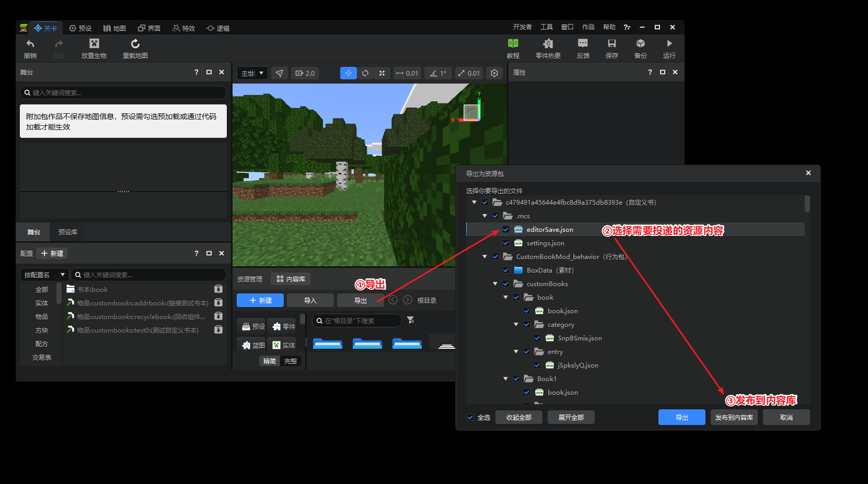Uncheck the jSpkslyQ.json checkbox
Screen dimensions: 868x484
pos(537,365)
